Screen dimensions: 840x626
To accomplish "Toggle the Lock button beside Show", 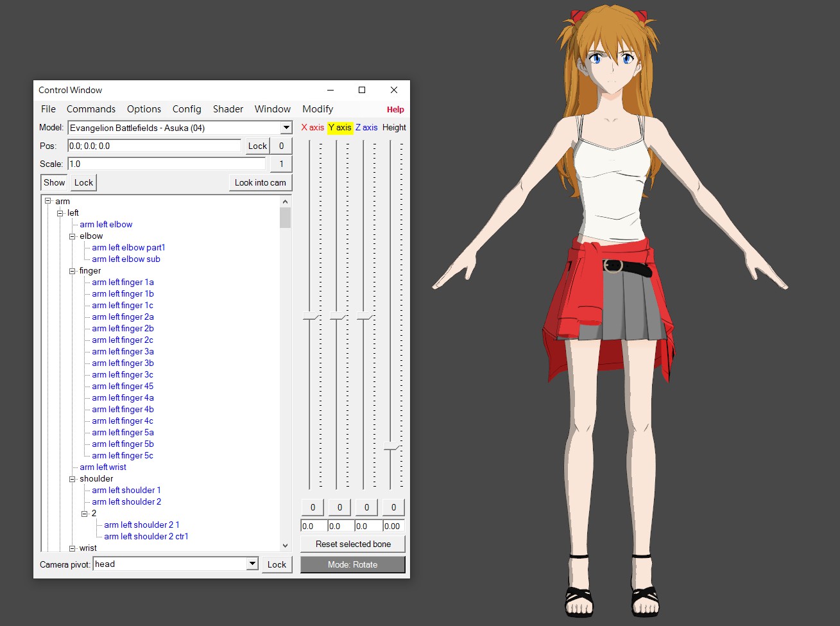I will coord(83,182).
